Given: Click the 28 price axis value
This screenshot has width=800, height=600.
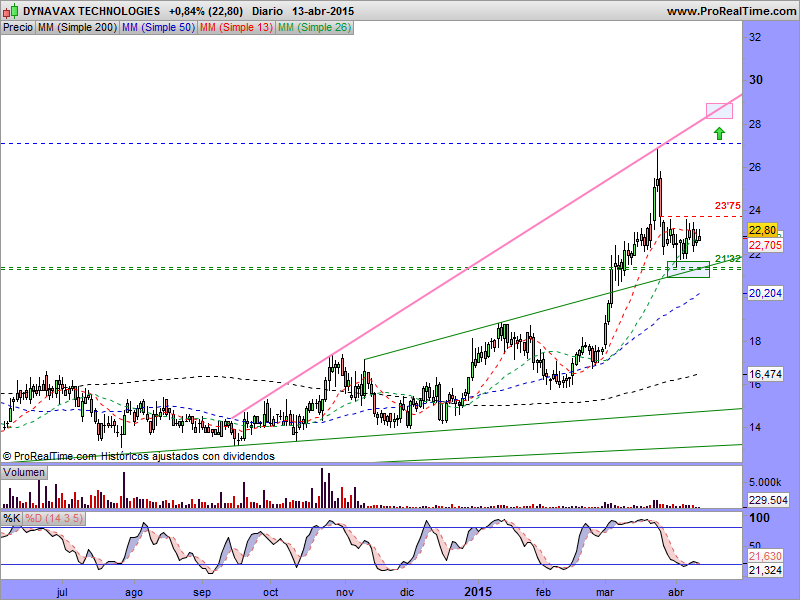Looking at the screenshot, I should pyautogui.click(x=755, y=124).
